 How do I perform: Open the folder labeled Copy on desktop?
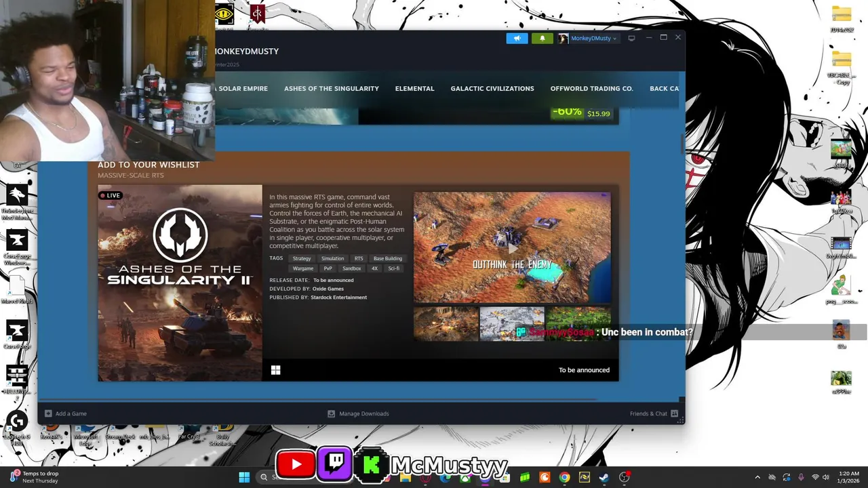842,66
